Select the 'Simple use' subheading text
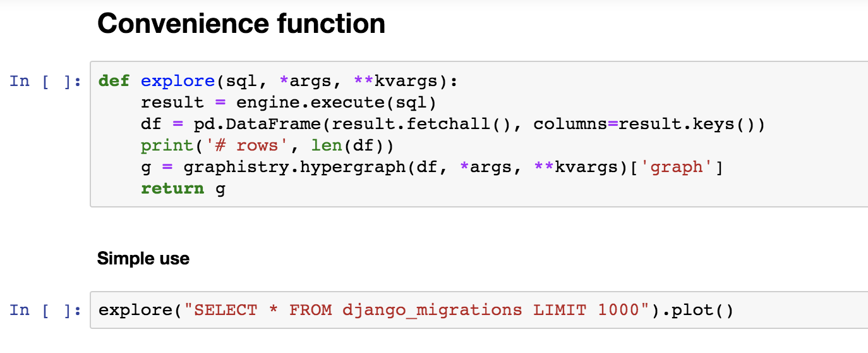 coord(143,258)
